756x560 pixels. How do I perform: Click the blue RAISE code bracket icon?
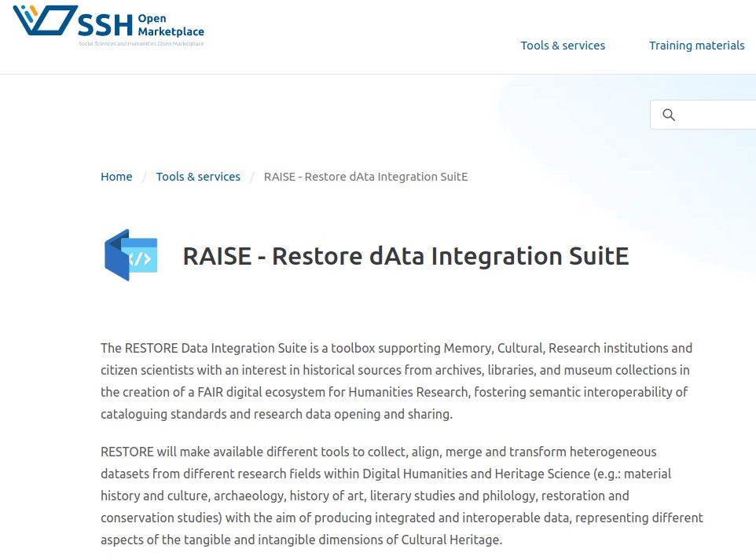[x=131, y=256]
